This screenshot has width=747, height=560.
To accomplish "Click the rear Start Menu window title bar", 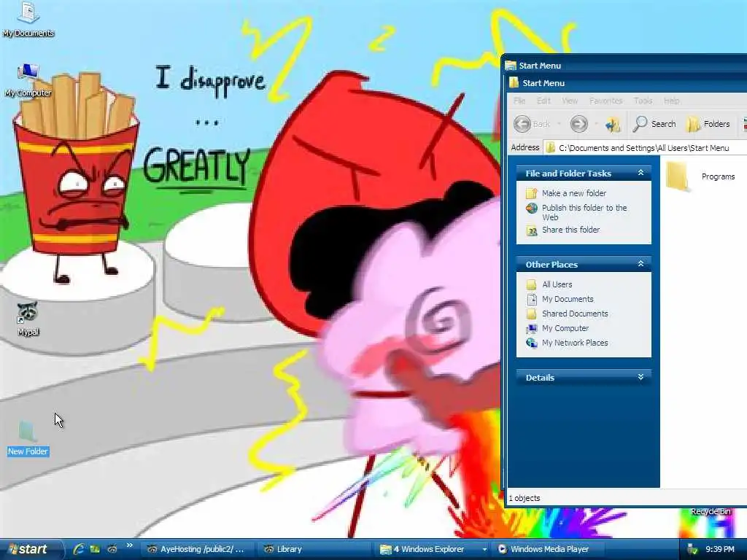I will [x=624, y=65].
